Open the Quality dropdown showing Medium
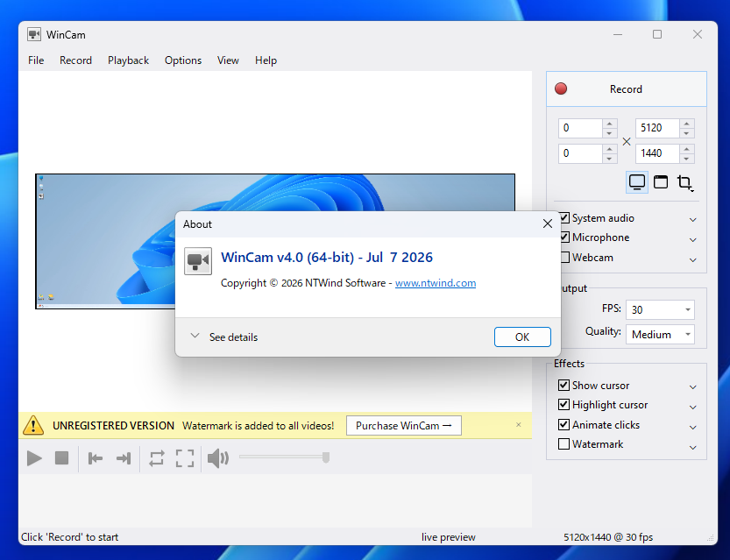Viewport: 730px width, 560px height. pyautogui.click(x=660, y=334)
